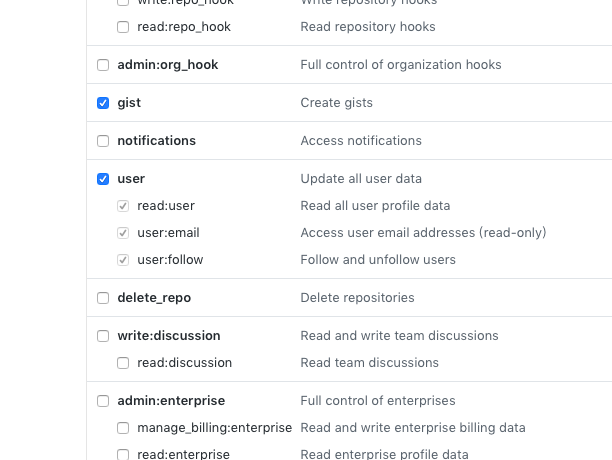Toggle the user:follow sub-scope checkbox
Screen dimensions: 612x460
pos(123,260)
